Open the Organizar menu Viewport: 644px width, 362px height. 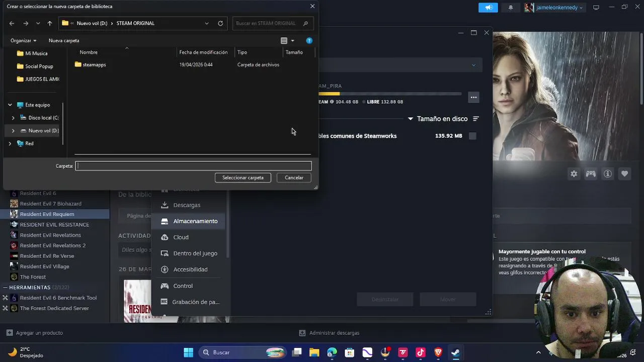(x=23, y=40)
